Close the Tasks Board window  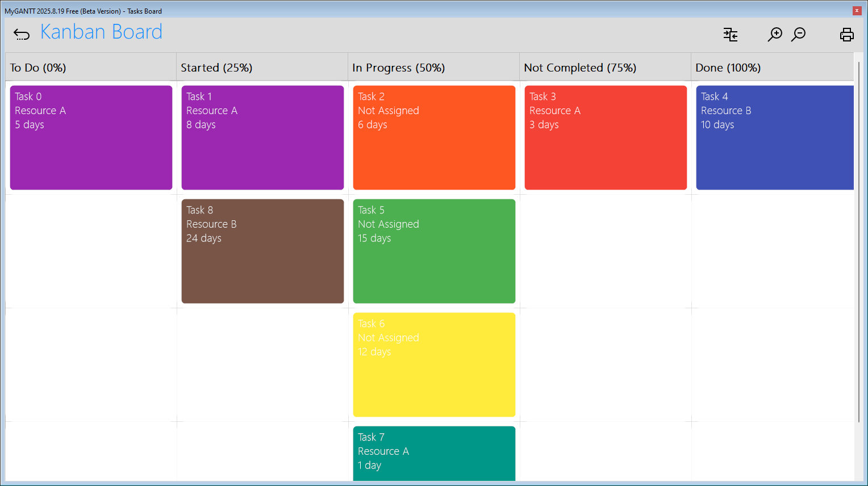857,11
